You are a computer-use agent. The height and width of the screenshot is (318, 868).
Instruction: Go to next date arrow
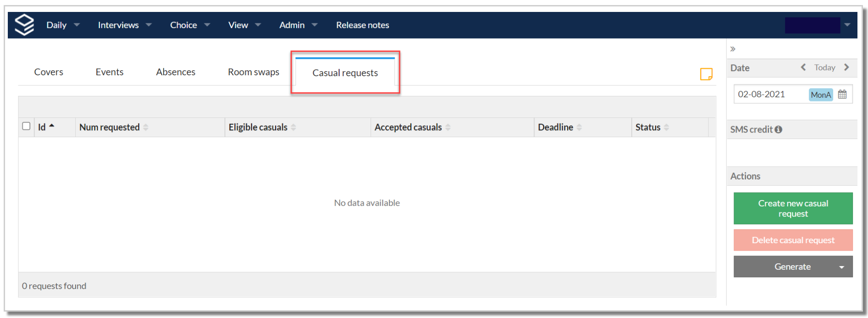tap(846, 67)
